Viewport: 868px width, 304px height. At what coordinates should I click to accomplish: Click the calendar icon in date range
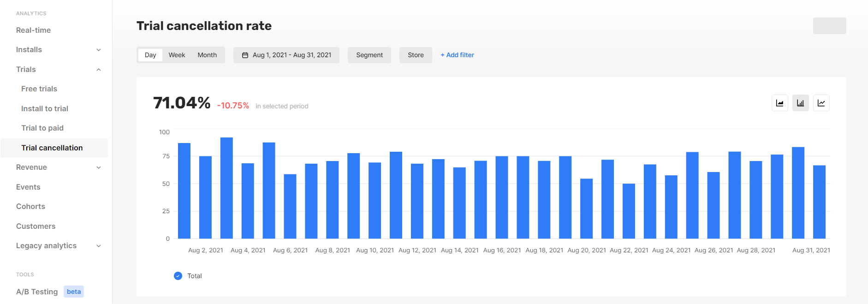(x=245, y=55)
